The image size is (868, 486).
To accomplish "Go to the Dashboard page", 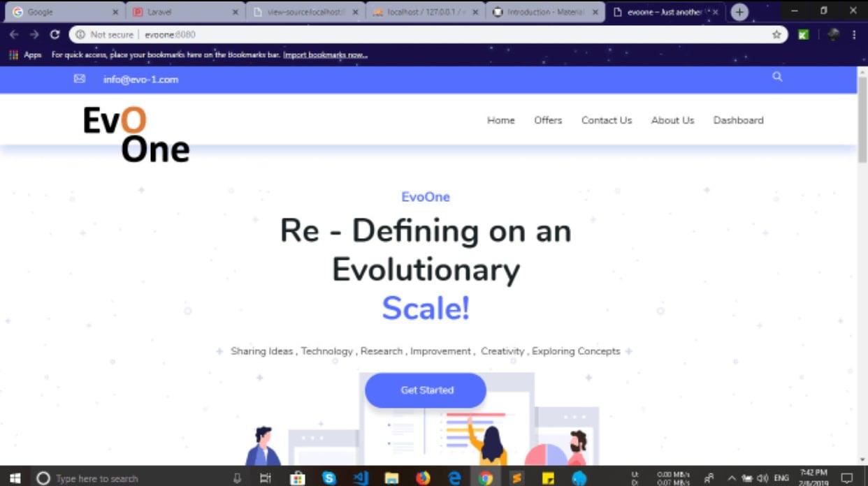I will [738, 120].
